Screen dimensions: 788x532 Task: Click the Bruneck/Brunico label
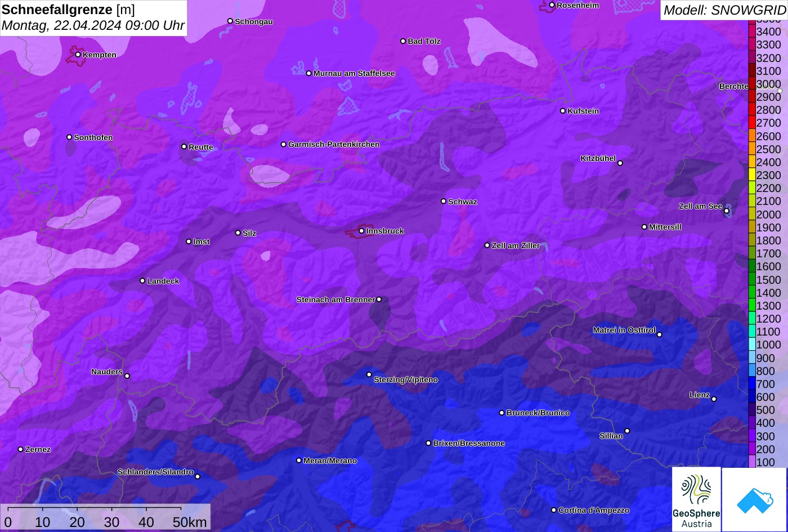click(x=538, y=413)
